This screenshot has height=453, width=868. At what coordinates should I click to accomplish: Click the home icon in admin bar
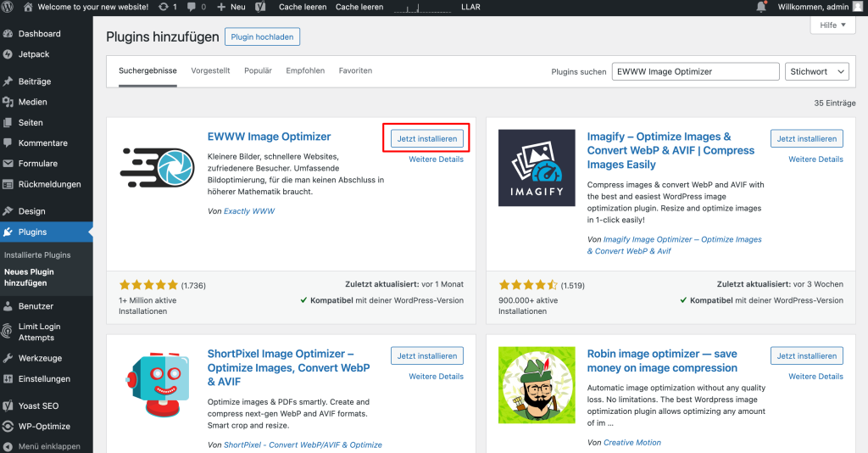click(x=28, y=7)
